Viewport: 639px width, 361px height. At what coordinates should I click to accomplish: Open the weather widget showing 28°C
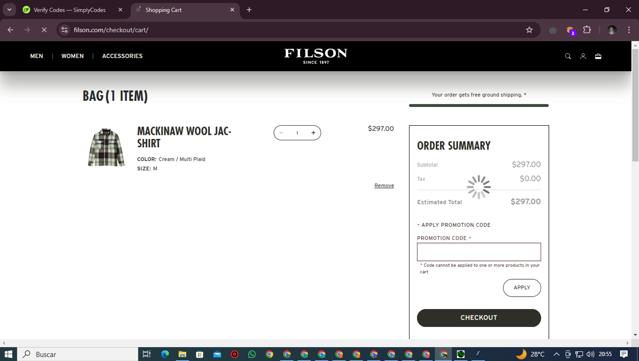[x=530, y=354]
